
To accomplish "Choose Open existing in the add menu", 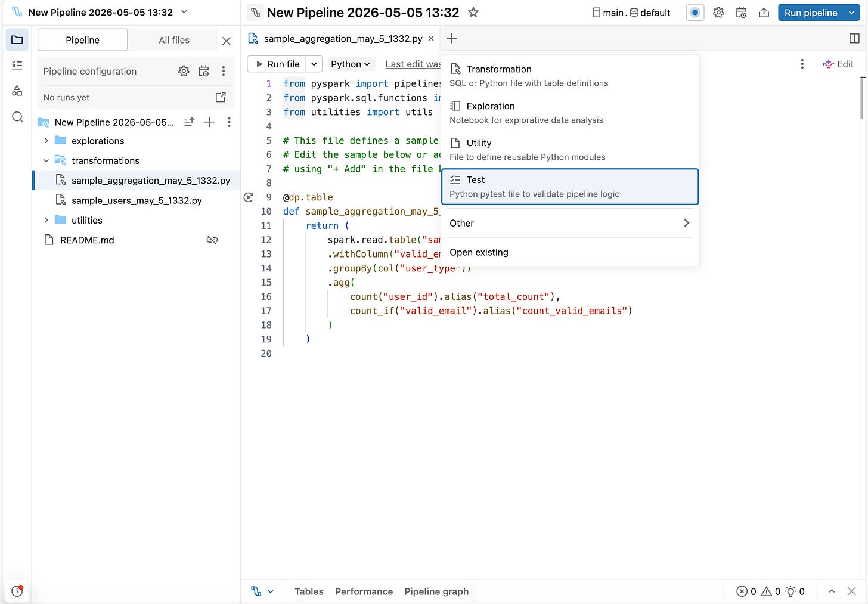I will pos(569,252).
